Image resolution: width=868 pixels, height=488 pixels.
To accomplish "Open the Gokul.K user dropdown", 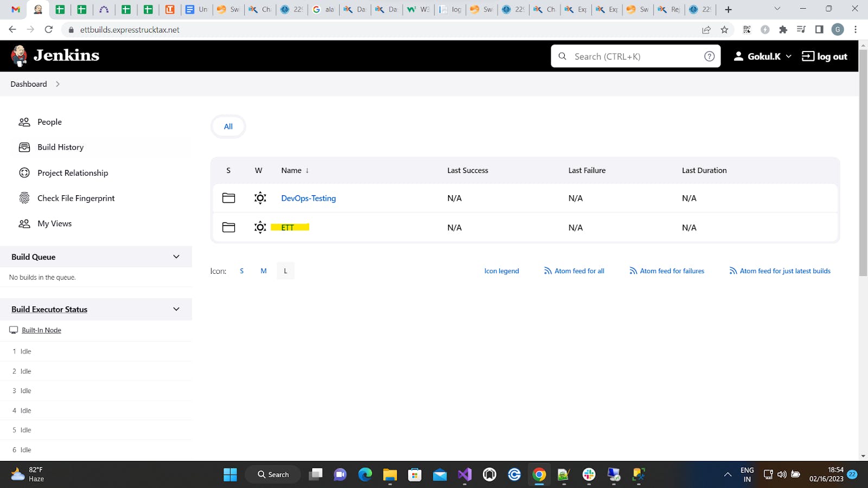I will click(x=762, y=56).
